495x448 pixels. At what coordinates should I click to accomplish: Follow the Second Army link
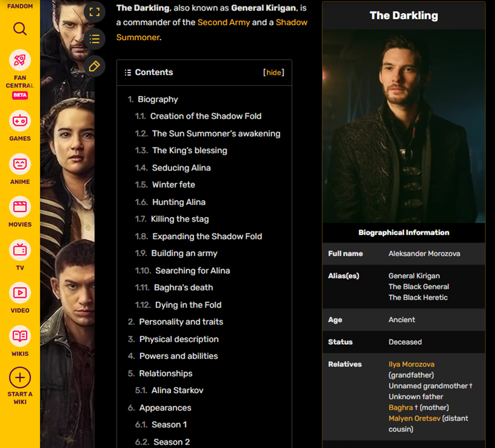223,22
